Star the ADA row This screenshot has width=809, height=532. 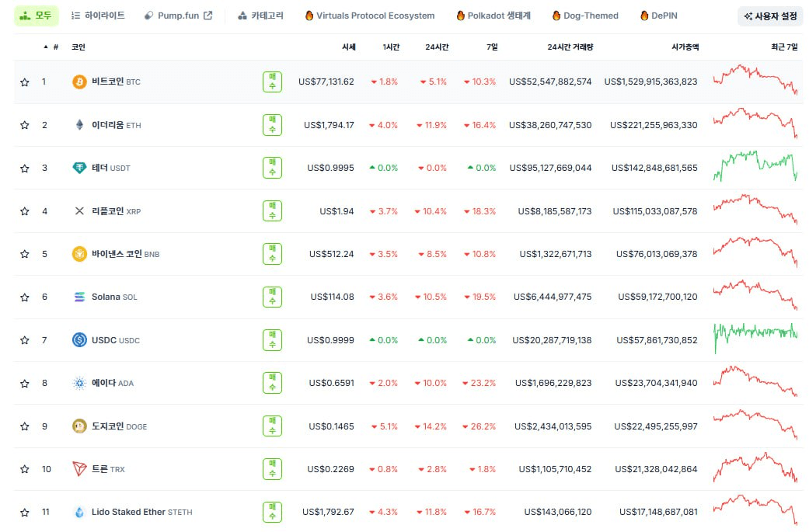[x=25, y=384]
